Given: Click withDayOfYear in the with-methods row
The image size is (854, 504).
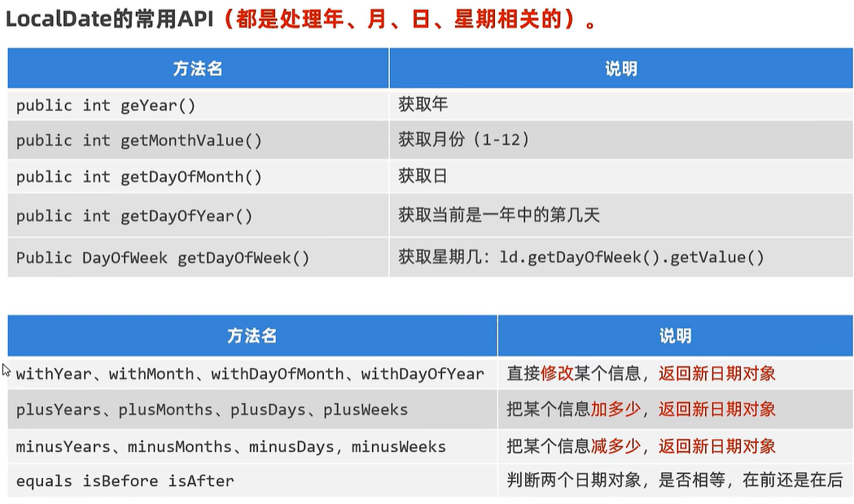Looking at the screenshot, I should click(x=423, y=374).
